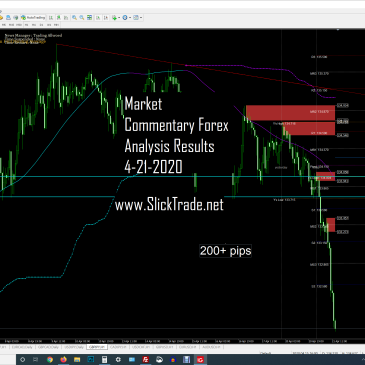The image size is (365, 365).
Task: Select the M15 timeframe button
Action: pyautogui.click(x=11, y=25)
